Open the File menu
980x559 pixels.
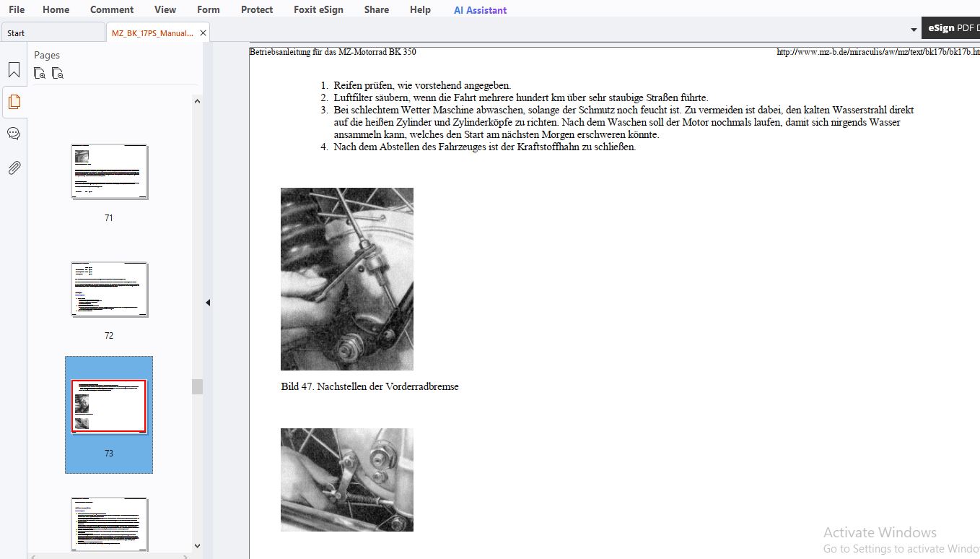(x=17, y=9)
